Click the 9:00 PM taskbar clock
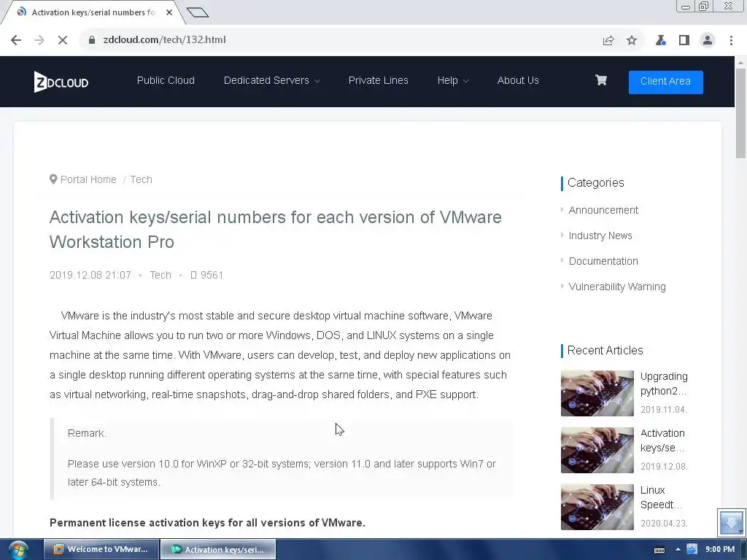This screenshot has width=747, height=560. [720, 550]
